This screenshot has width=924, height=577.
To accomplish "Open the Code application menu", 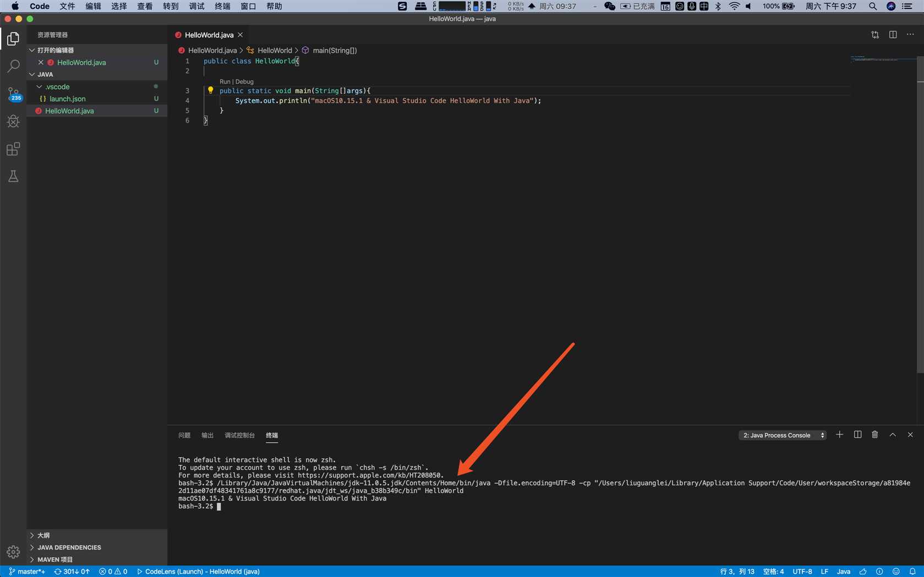I will pos(39,6).
